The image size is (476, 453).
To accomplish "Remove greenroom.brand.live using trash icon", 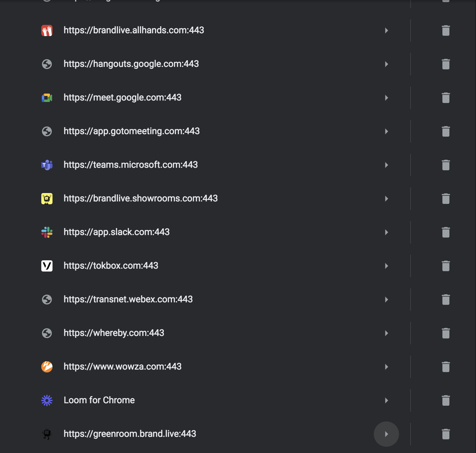I will pyautogui.click(x=446, y=434).
